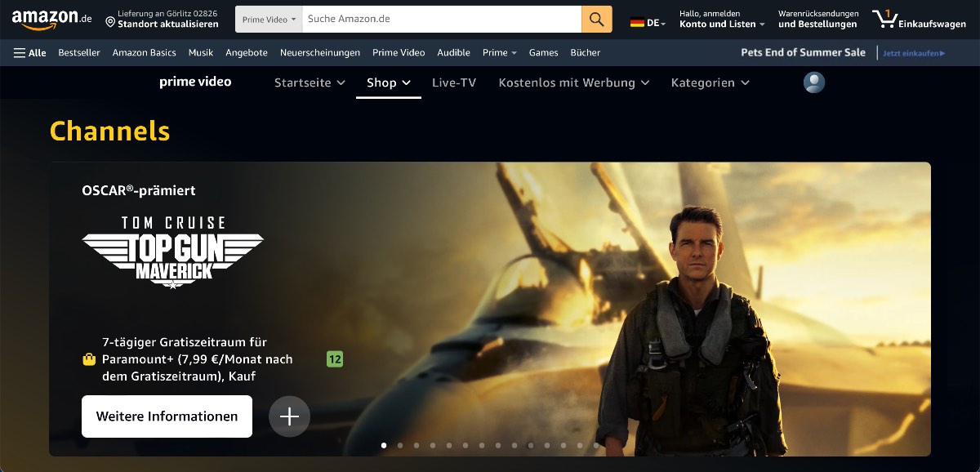This screenshot has width=980, height=472.
Task: Select the first carousel dot
Action: (x=384, y=445)
